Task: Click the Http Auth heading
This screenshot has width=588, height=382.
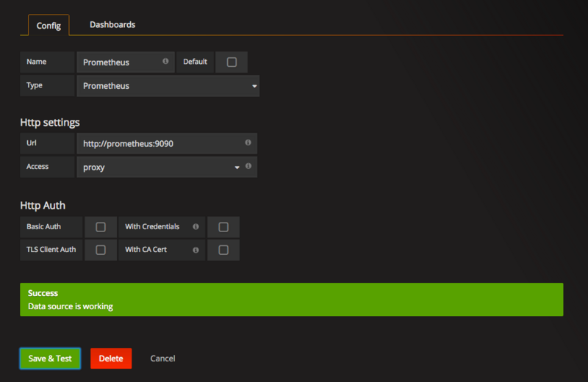Action: [43, 206]
